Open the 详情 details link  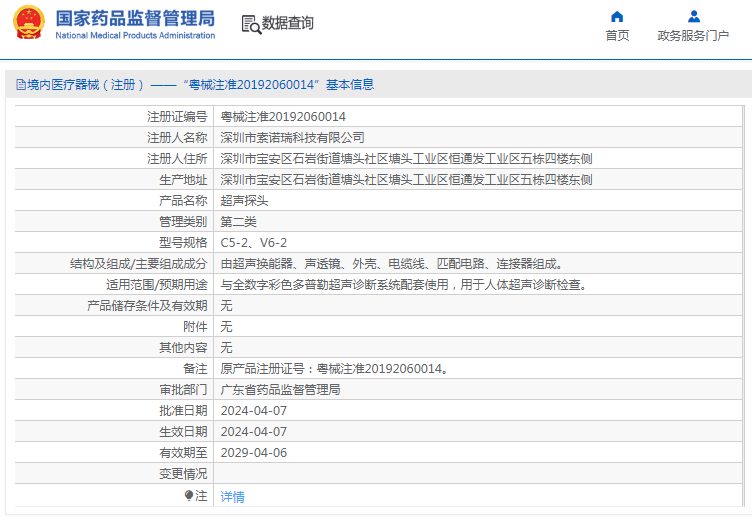pyautogui.click(x=233, y=496)
